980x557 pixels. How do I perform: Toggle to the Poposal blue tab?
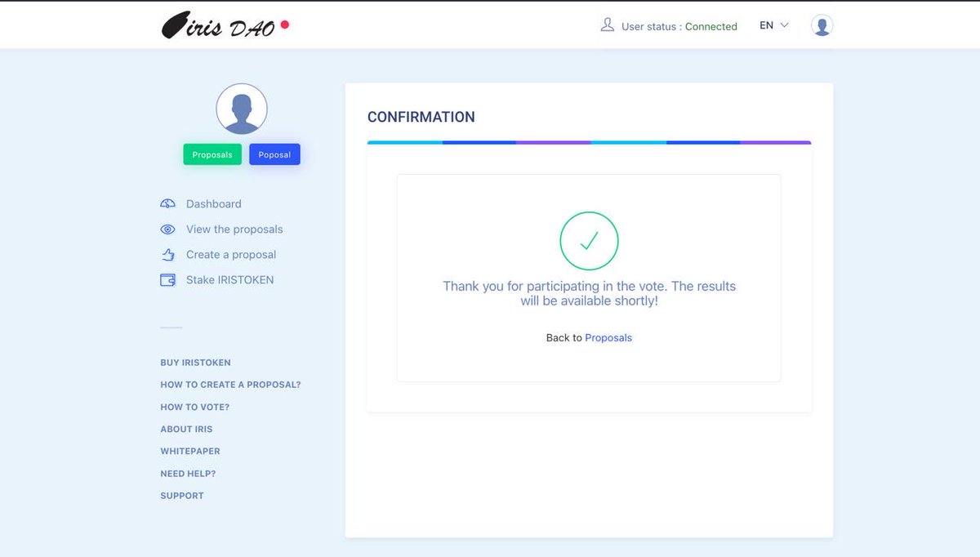tap(274, 154)
